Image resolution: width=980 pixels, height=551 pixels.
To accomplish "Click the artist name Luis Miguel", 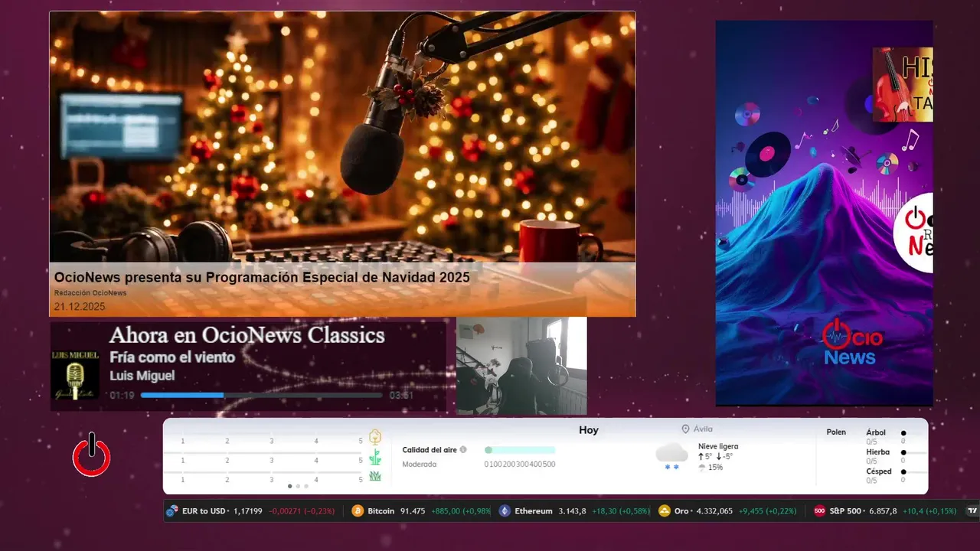I will 142,376.
